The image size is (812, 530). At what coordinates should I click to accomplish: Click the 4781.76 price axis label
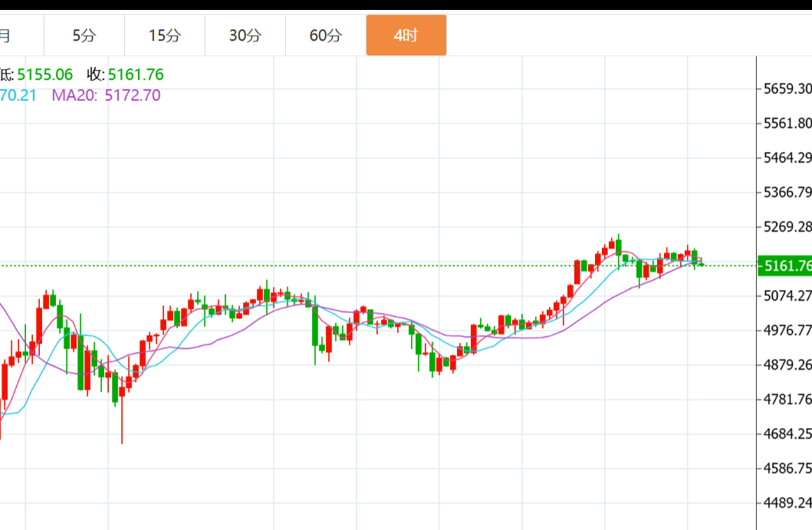(x=787, y=400)
